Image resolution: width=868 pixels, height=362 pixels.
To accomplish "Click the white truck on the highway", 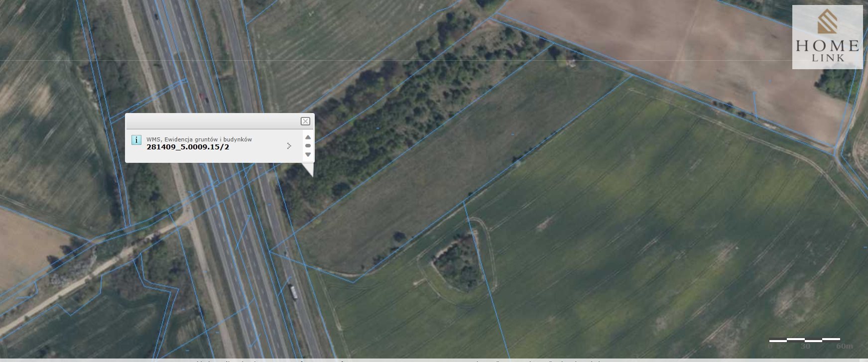I will coord(293,291).
